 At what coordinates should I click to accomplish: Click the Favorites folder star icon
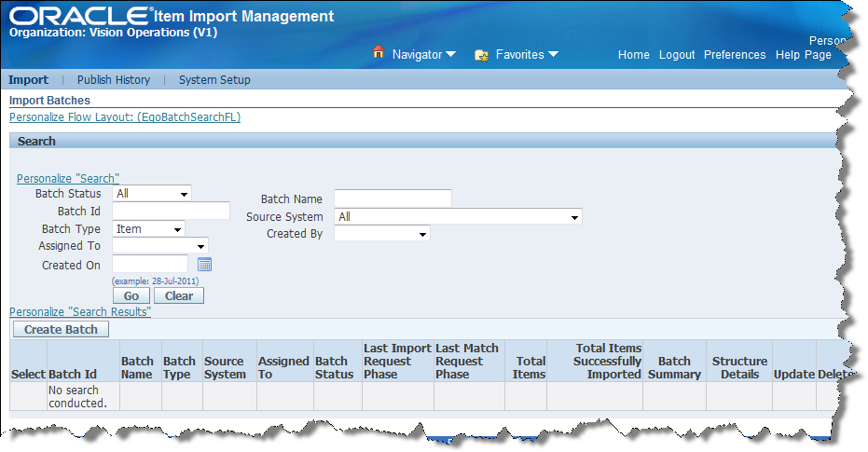[x=482, y=55]
